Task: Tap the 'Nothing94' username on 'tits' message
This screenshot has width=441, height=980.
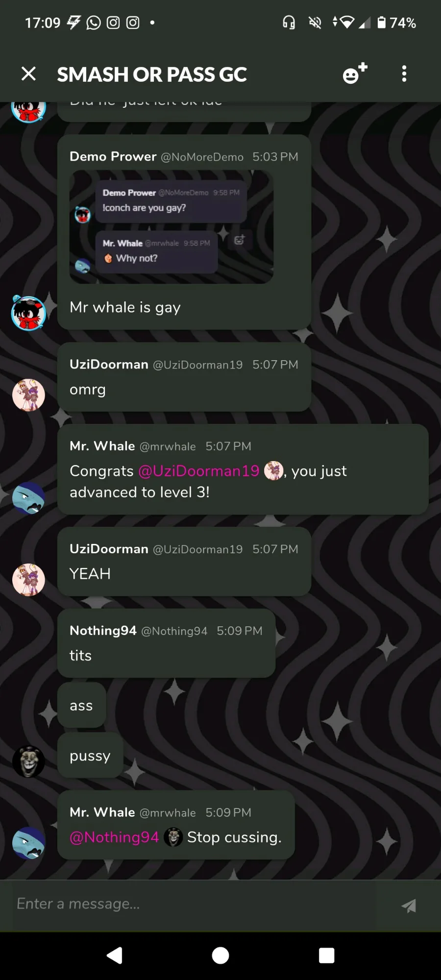Action: [103, 631]
